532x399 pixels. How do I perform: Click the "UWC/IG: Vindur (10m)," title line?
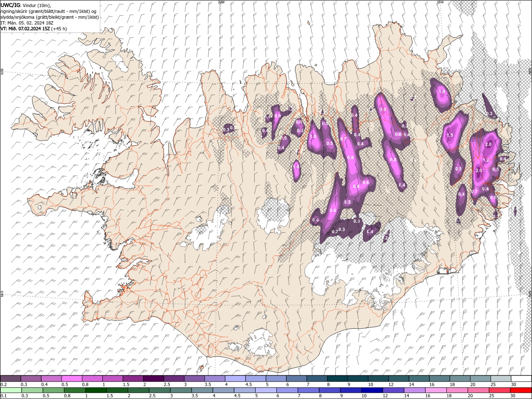click(25, 5)
